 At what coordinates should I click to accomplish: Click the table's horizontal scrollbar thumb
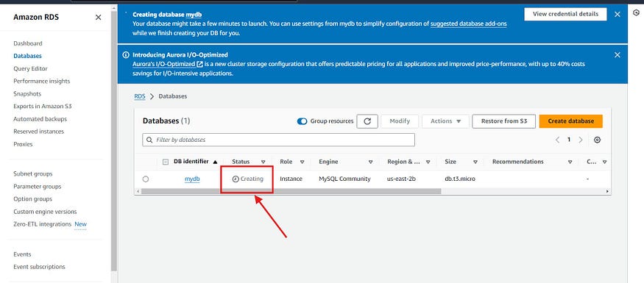tap(291, 191)
